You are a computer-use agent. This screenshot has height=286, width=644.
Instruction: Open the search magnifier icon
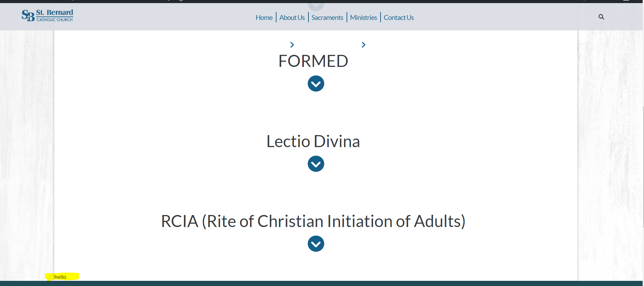pos(601,17)
